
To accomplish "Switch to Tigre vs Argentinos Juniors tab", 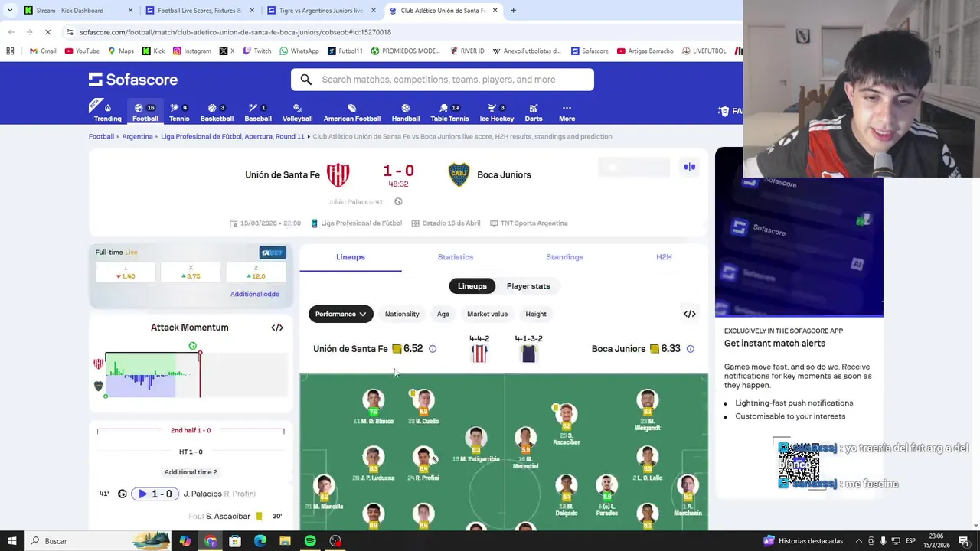I will tap(320, 11).
